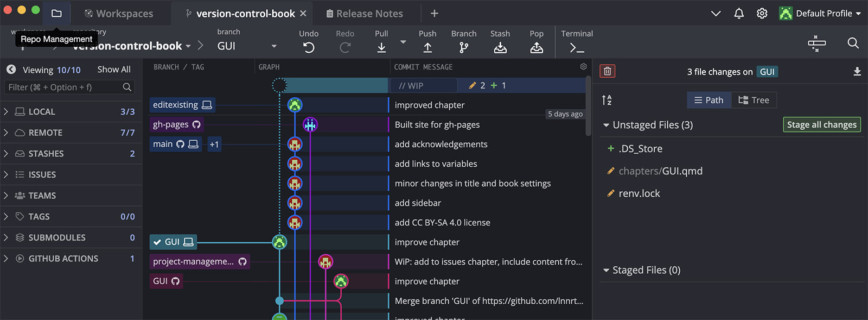Viewport: 868px width, 320px height.
Task: Click the Undo arrow icon
Action: 309,48
